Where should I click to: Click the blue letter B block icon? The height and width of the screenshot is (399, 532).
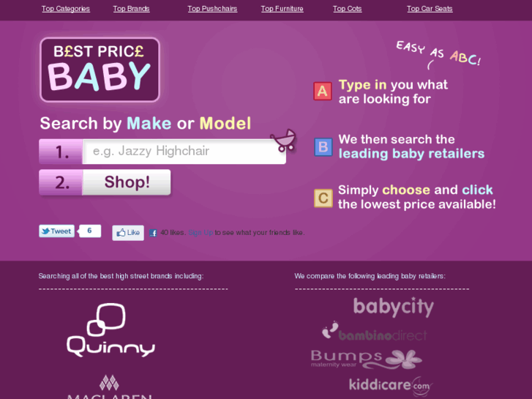point(323,147)
